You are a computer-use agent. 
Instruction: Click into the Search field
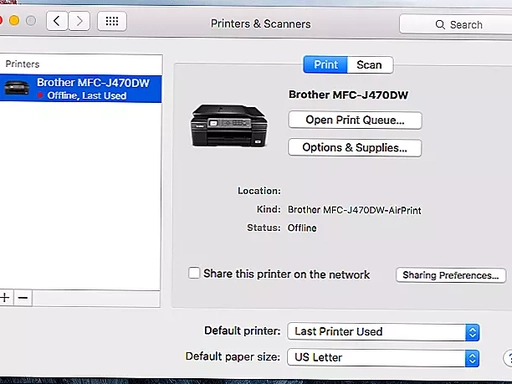tap(456, 24)
